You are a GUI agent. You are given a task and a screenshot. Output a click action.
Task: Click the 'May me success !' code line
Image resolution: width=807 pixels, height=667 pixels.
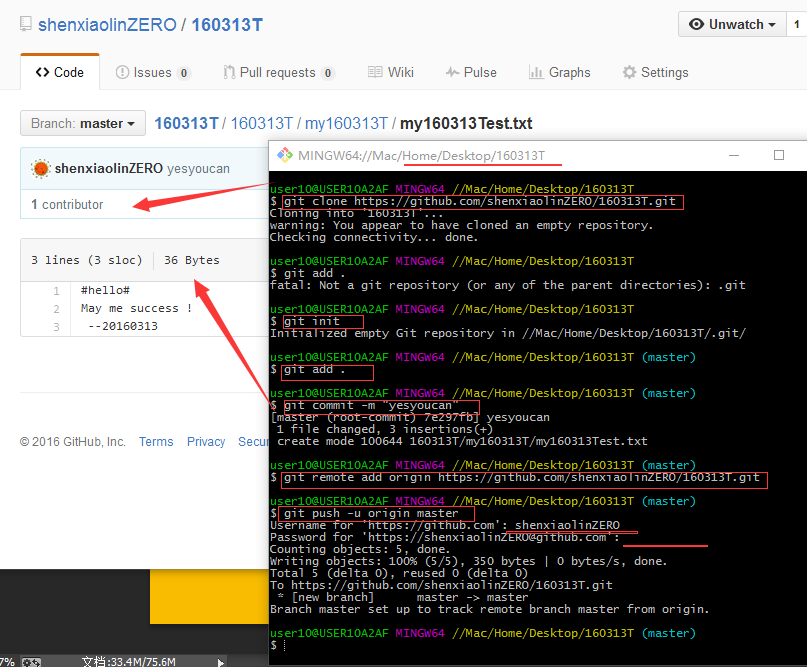coord(136,308)
